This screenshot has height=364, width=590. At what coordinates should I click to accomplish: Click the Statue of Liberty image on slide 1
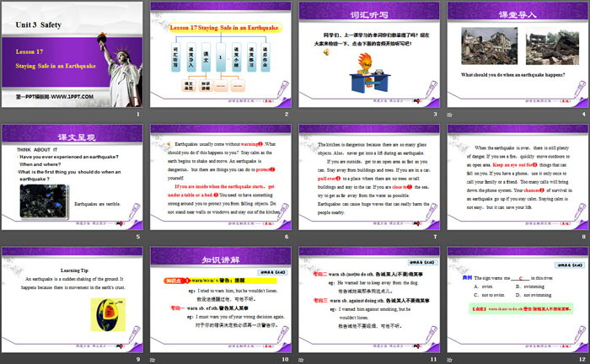[x=121, y=70]
